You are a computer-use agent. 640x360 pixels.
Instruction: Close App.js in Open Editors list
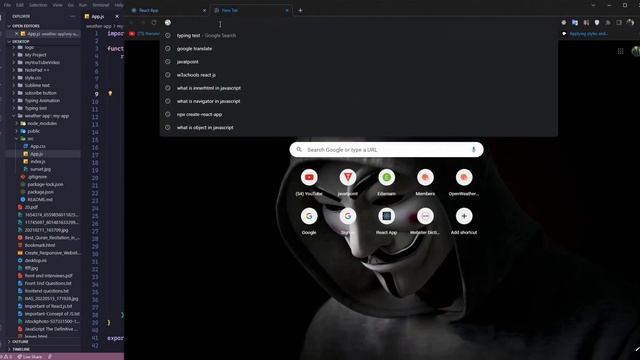click(x=16, y=34)
